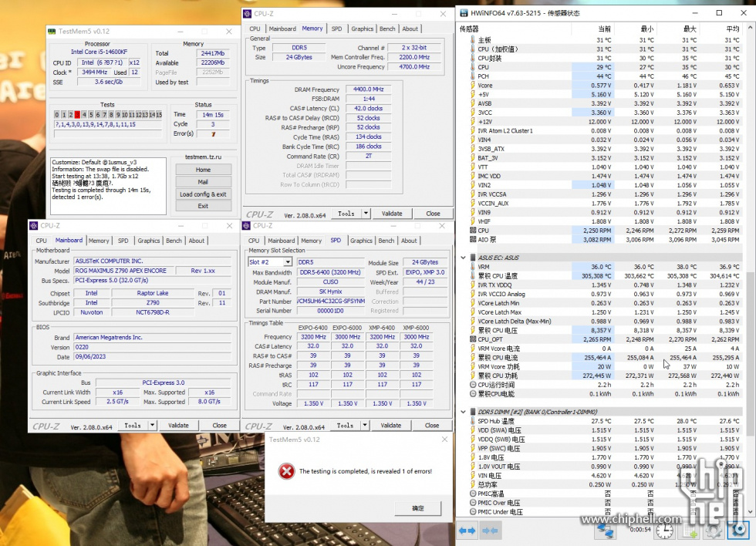Click the red failed test box 3 in TestMem5

(77, 115)
